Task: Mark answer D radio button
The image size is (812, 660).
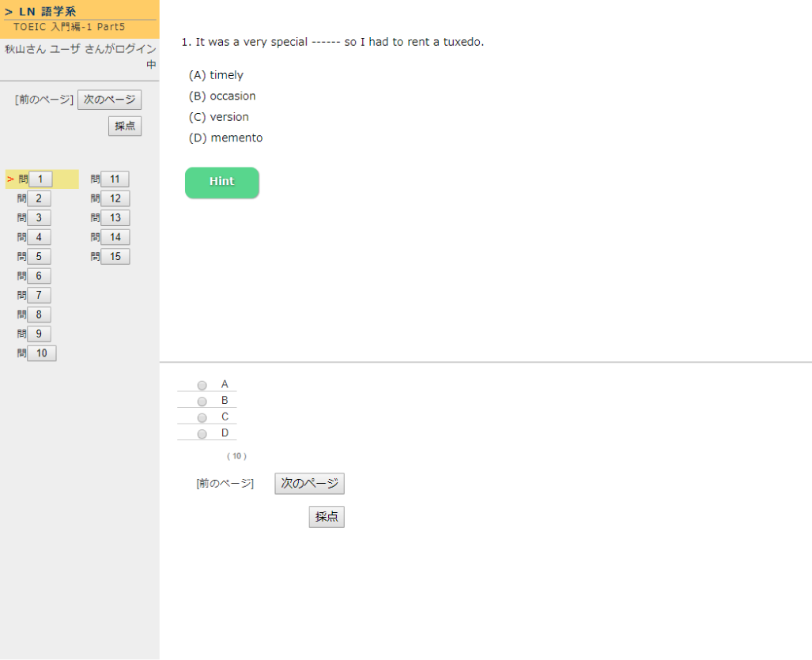Action: point(202,434)
